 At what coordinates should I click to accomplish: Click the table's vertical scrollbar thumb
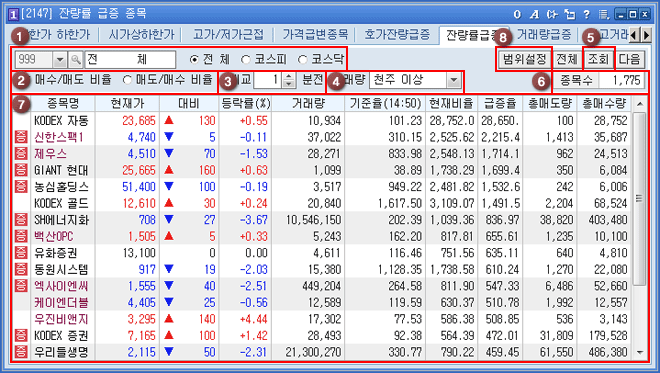click(639, 198)
